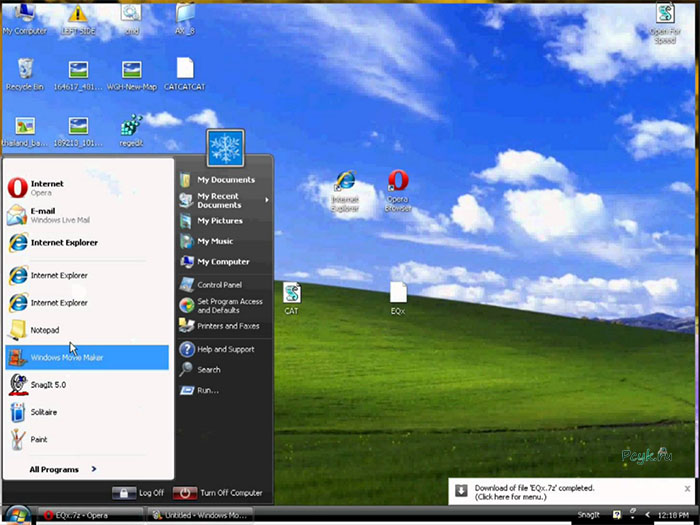
Task: Open My Music from the Start menu
Action: [225, 242]
